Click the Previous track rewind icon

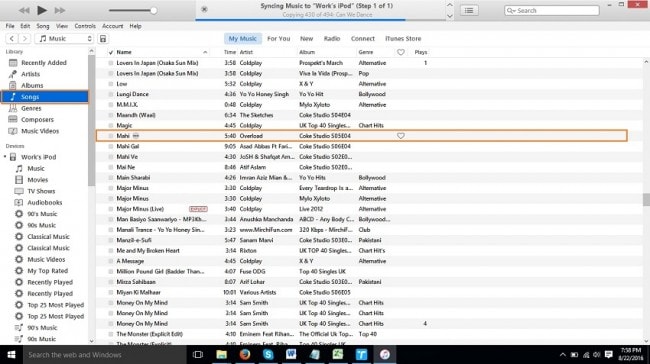pos(24,10)
